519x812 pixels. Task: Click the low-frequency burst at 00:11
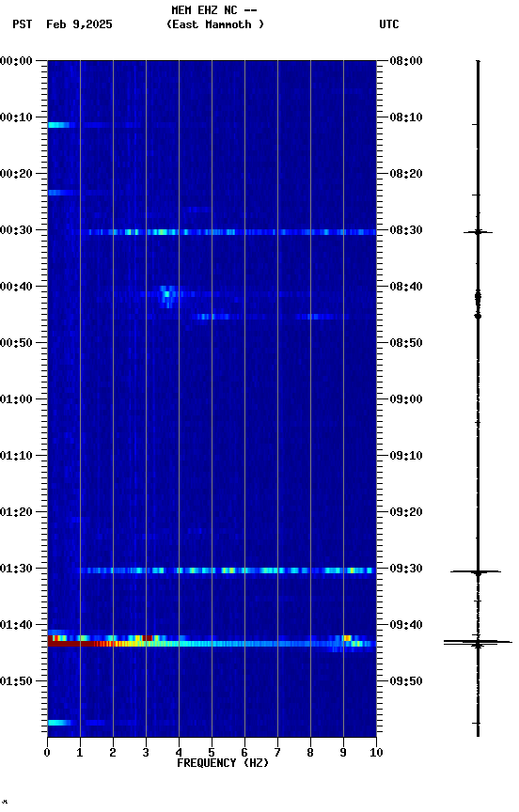point(58,125)
